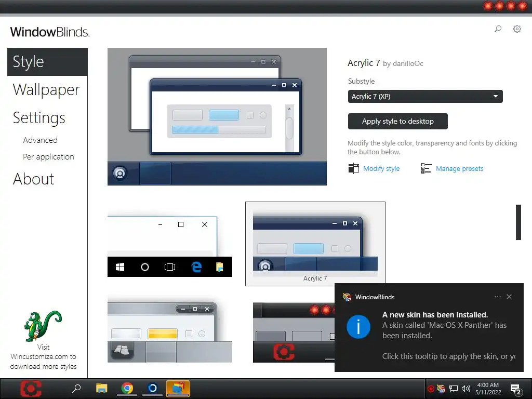The image size is (532, 399).
Task: Open the Manage presets link
Action: tap(459, 169)
